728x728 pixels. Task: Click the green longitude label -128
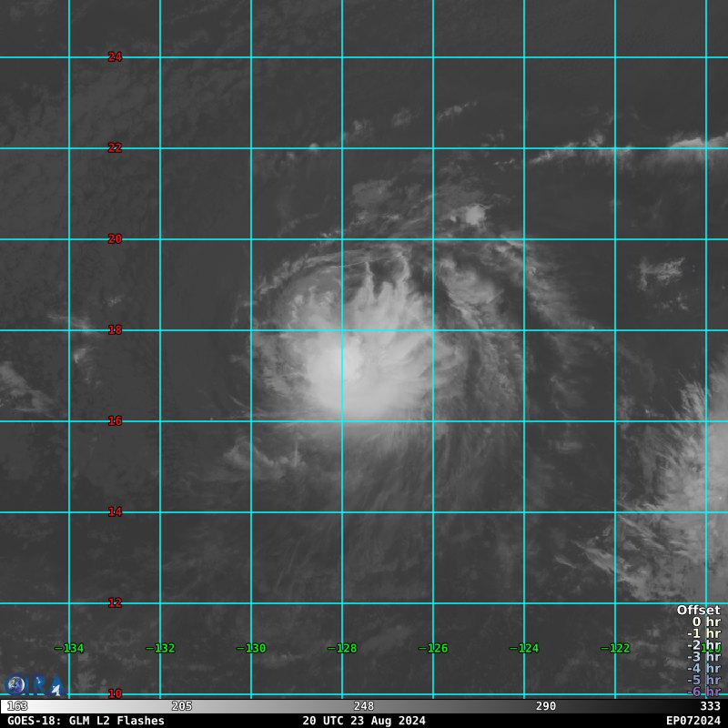(x=342, y=649)
